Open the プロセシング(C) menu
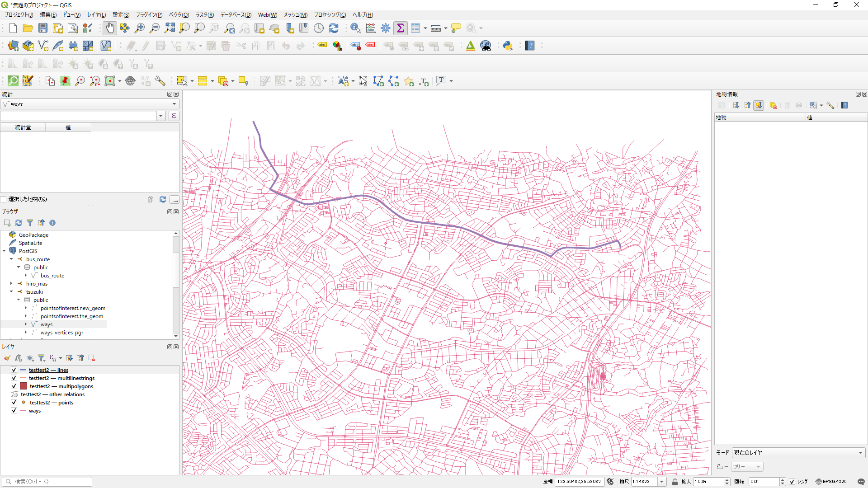The width and height of the screenshot is (868, 488). pyautogui.click(x=330, y=15)
